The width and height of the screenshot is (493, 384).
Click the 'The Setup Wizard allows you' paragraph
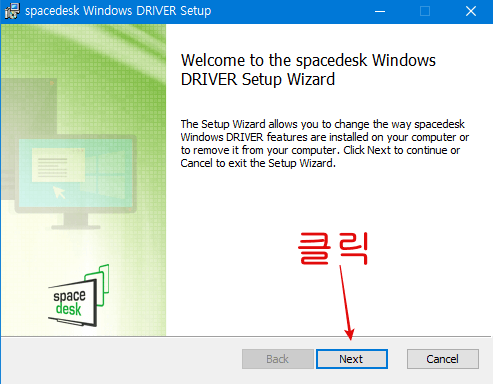point(324,143)
